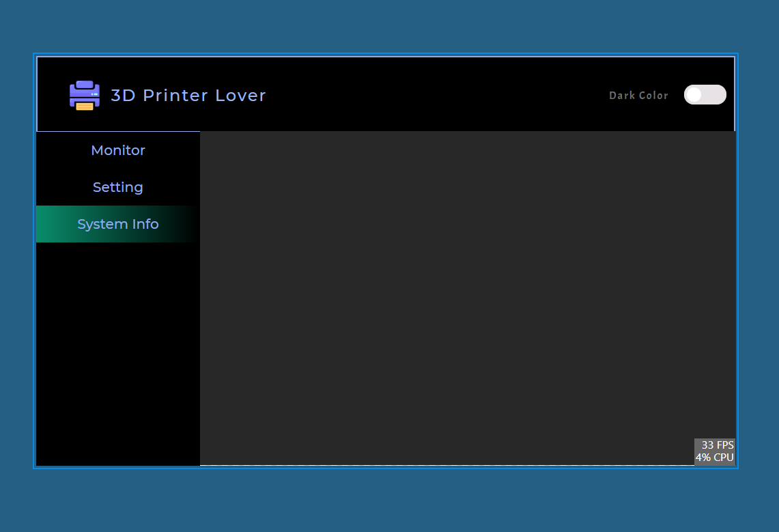The height and width of the screenshot is (532, 779).
Task: Select the Setting sidebar entry
Action: click(118, 187)
